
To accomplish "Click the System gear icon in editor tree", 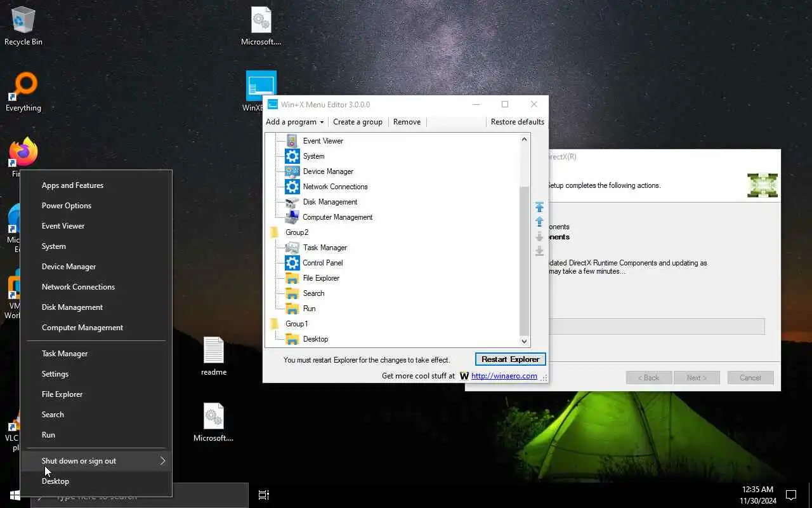I will (292, 156).
